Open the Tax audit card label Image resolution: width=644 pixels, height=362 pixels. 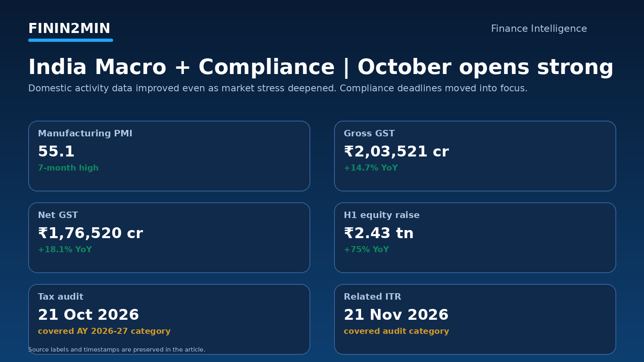pos(60,297)
